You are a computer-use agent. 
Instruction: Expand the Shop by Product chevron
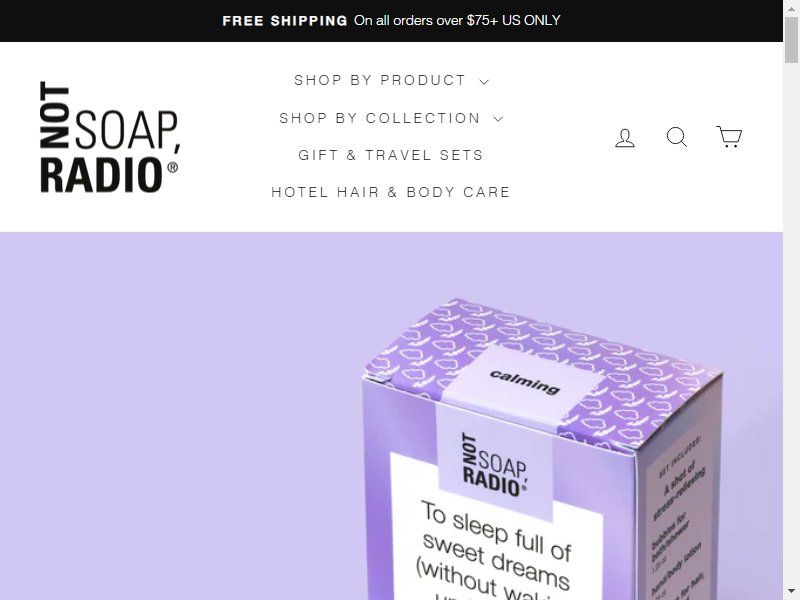click(x=484, y=81)
